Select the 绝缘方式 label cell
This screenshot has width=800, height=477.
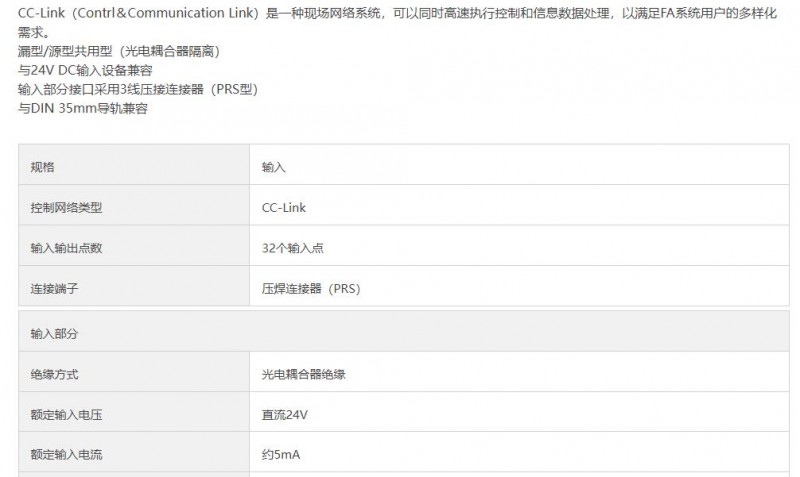click(134, 372)
